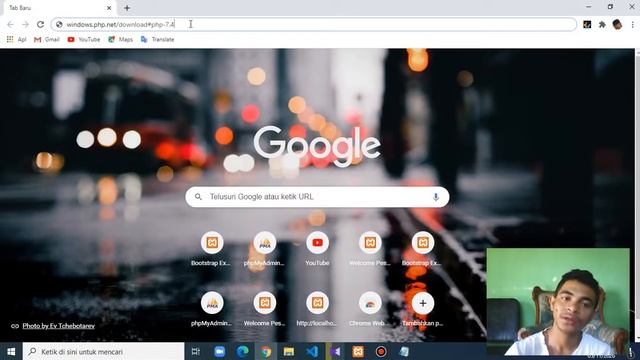Screen dimensions: 640x360
Task: Open the Gmail bookmark
Action: (47, 40)
